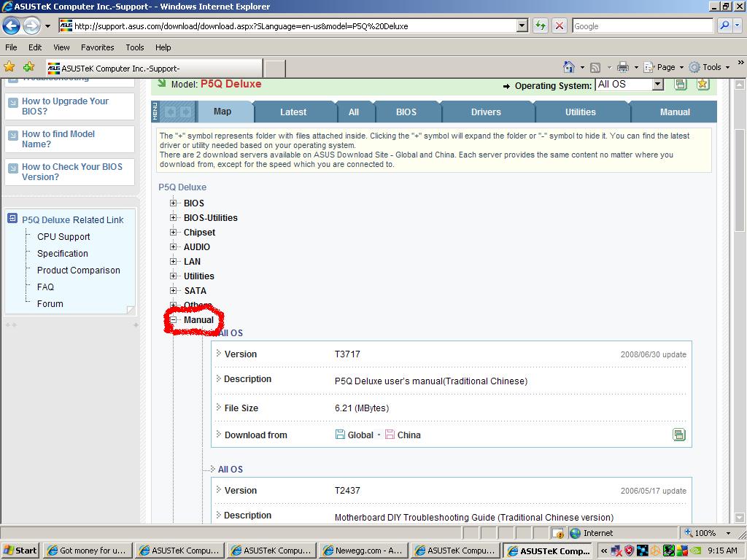Click the page scrollbar down arrow

pyautogui.click(x=740, y=518)
